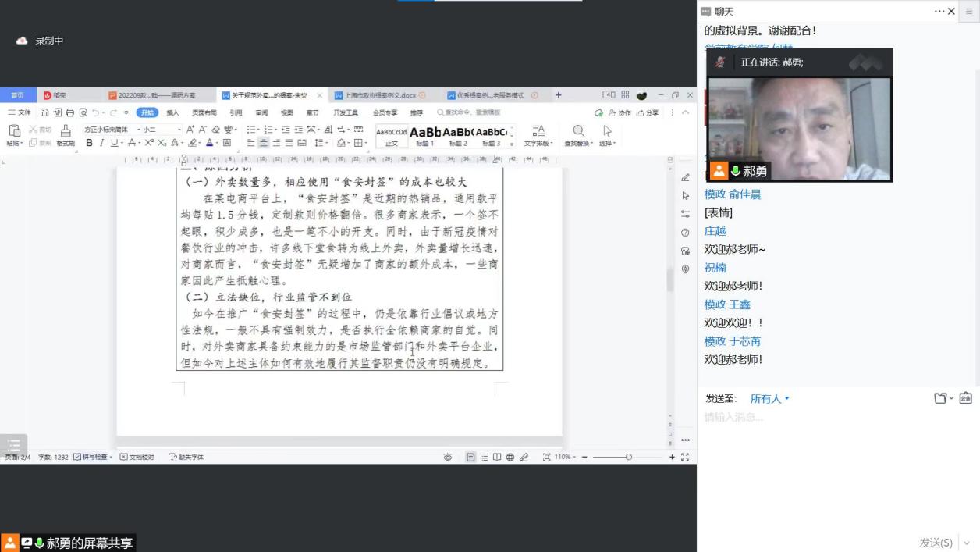Screen dimensions: 980x552
Task: Click the save icon in quick access toolbar
Action: tap(45, 112)
